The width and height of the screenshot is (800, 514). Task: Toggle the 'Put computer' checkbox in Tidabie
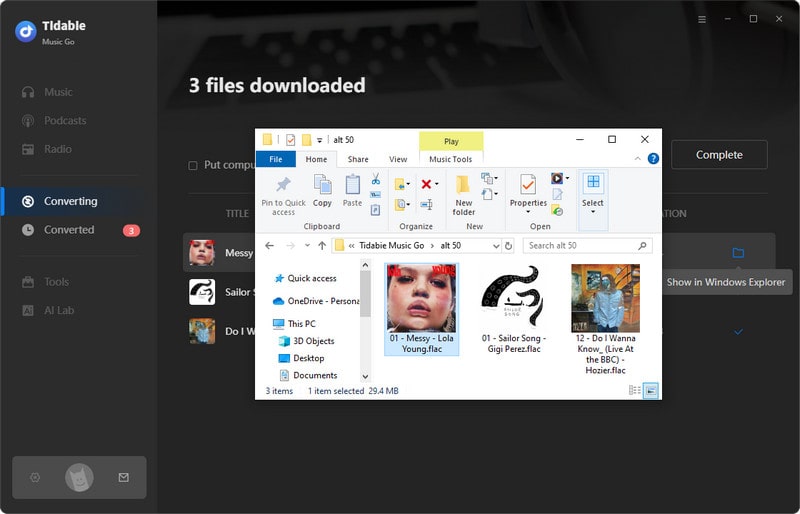193,165
